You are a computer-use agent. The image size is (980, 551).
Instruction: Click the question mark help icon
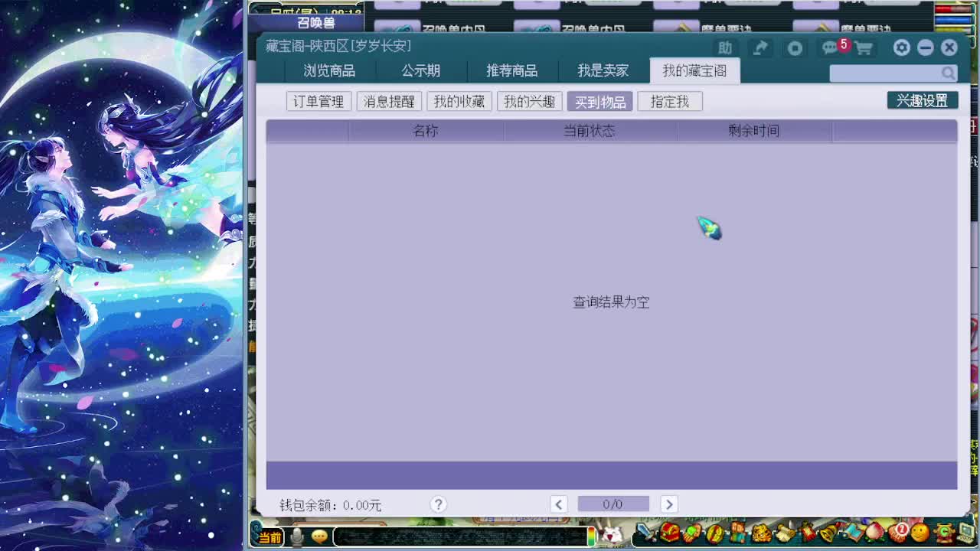[x=438, y=504]
